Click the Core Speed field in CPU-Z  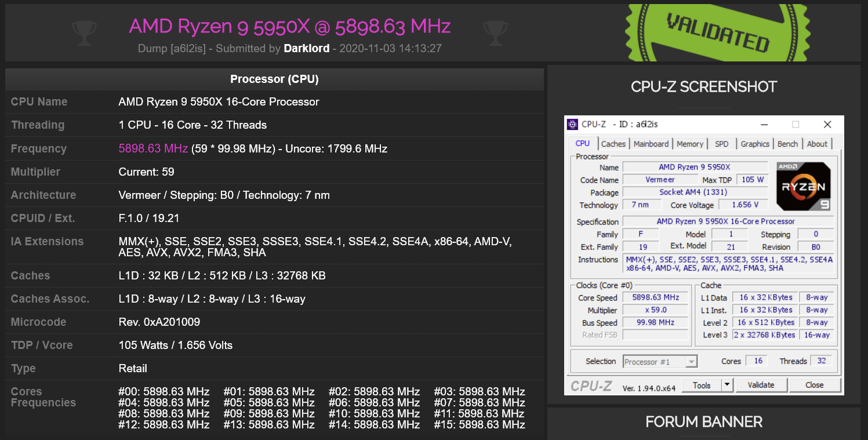655,297
